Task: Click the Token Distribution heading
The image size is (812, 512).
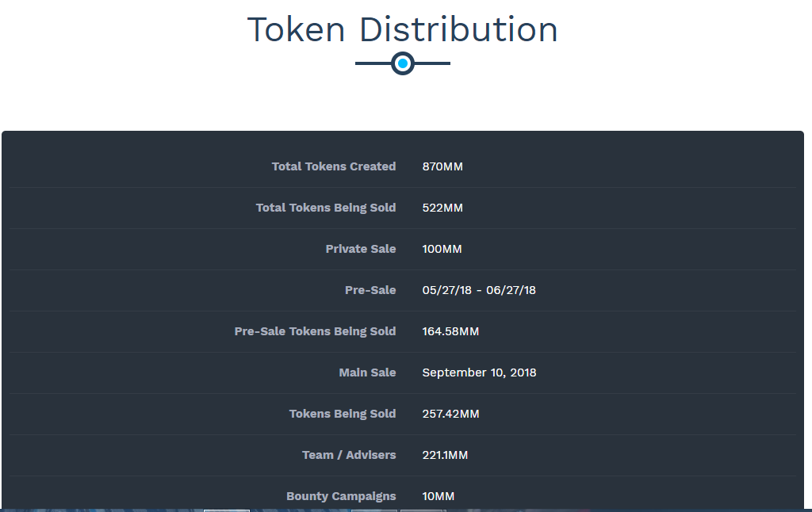Action: pyautogui.click(x=402, y=29)
